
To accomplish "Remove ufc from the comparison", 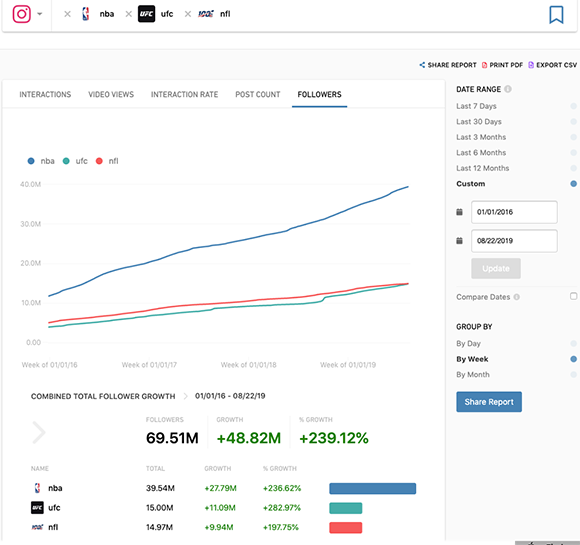I will coord(128,14).
